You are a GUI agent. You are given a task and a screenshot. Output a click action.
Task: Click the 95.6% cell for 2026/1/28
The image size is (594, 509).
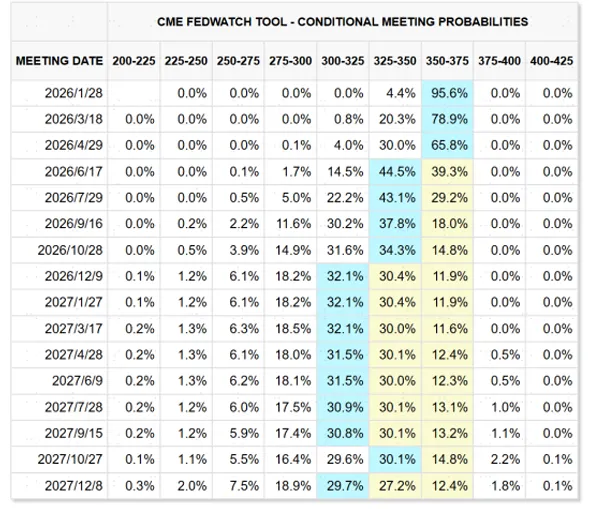tap(447, 93)
